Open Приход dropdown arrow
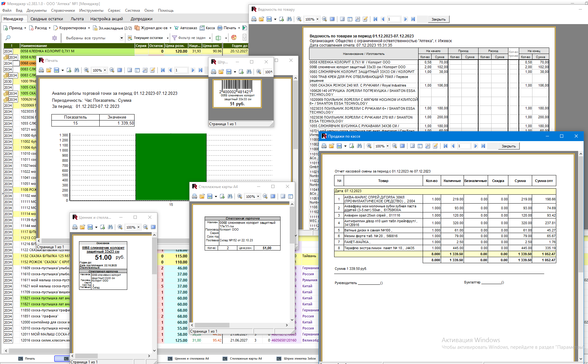The image size is (588, 364). 25,28
